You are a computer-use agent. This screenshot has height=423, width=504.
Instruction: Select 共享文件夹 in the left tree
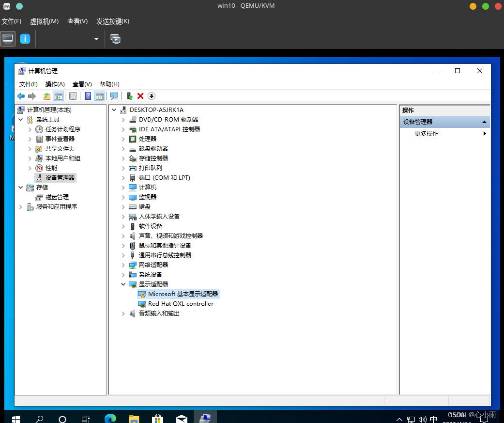(x=60, y=149)
